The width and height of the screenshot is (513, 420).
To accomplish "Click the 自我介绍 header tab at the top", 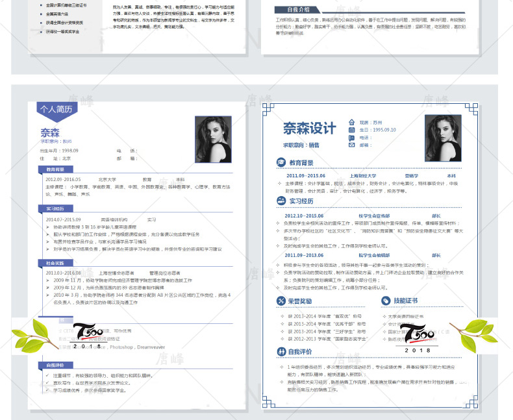I will (297, 10).
